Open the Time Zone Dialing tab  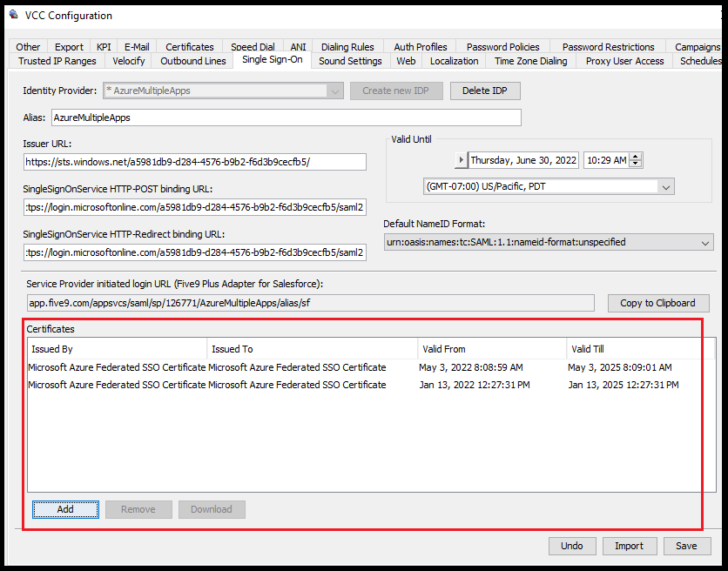pyautogui.click(x=530, y=61)
